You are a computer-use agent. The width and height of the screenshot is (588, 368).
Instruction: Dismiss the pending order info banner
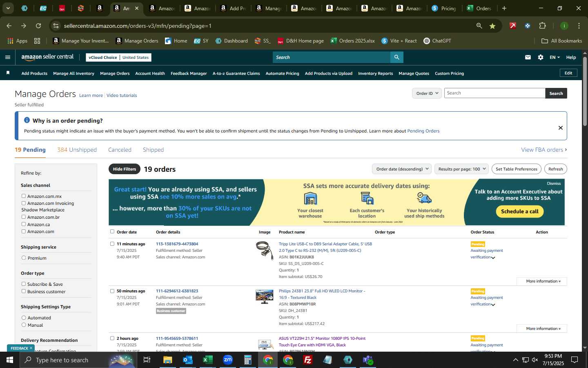[x=561, y=128]
